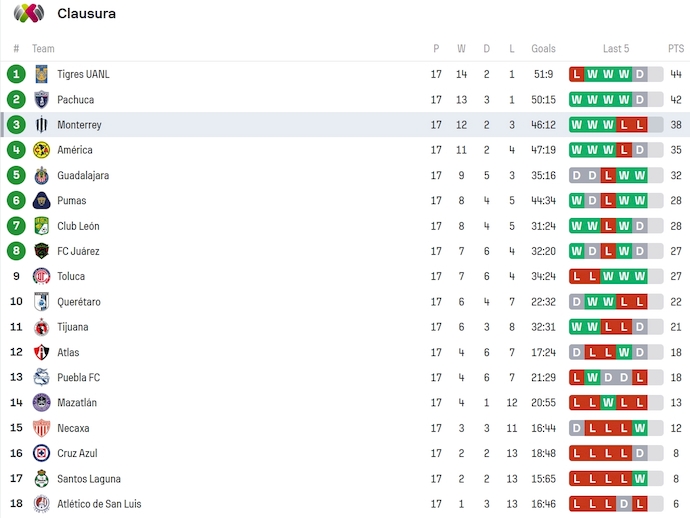Click the Pachuca team crest
Screen dimensions: 690x518
(x=41, y=99)
